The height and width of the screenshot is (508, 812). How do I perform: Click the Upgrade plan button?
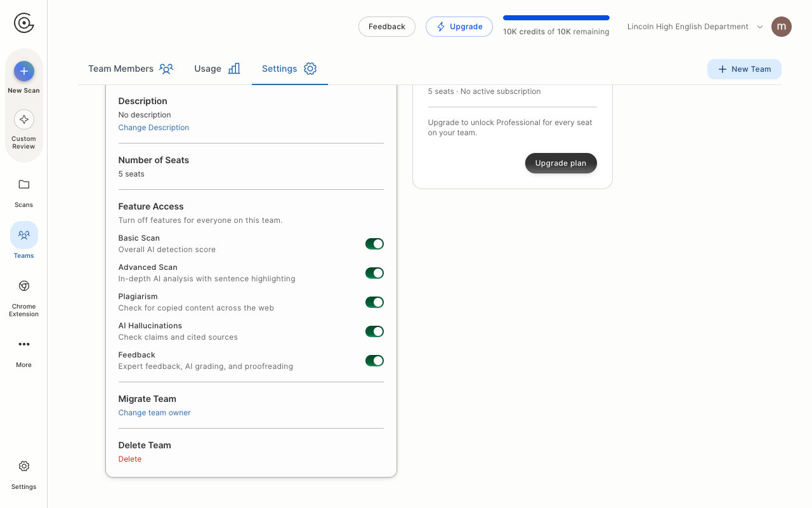pos(561,163)
